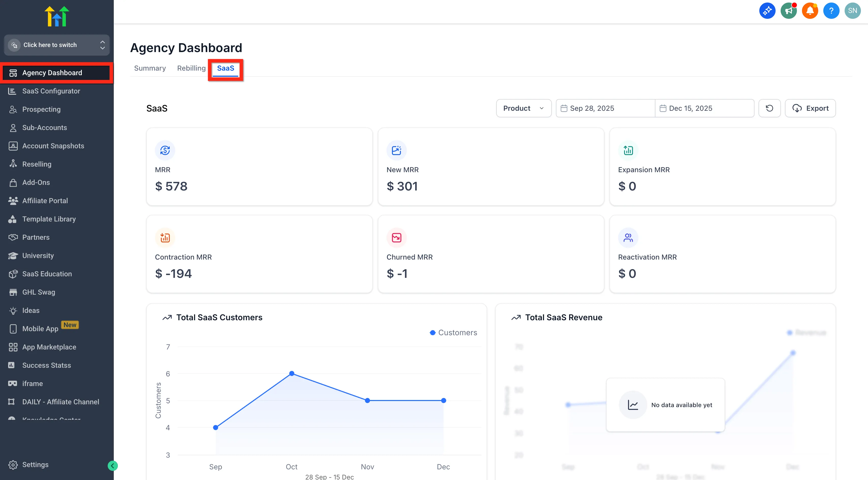Open the SaaS Configurator from the sidebar
The image size is (868, 480).
pyautogui.click(x=51, y=91)
